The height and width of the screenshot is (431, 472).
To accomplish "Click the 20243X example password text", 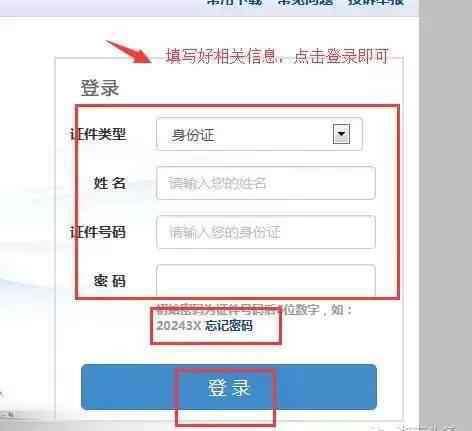I will pyautogui.click(x=179, y=326).
